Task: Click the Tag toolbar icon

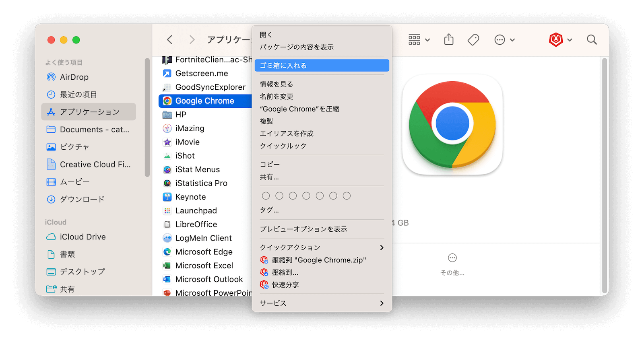Action: tap(473, 39)
